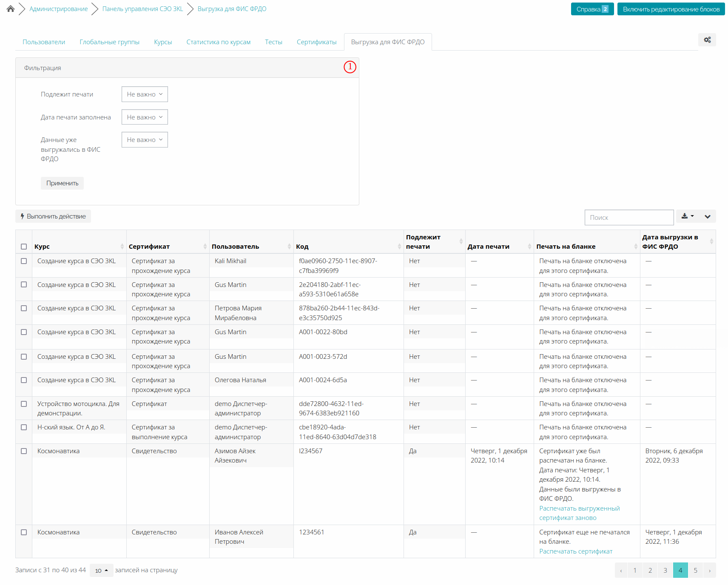Open the block settings gears icon
728x585 pixels.
click(x=707, y=40)
